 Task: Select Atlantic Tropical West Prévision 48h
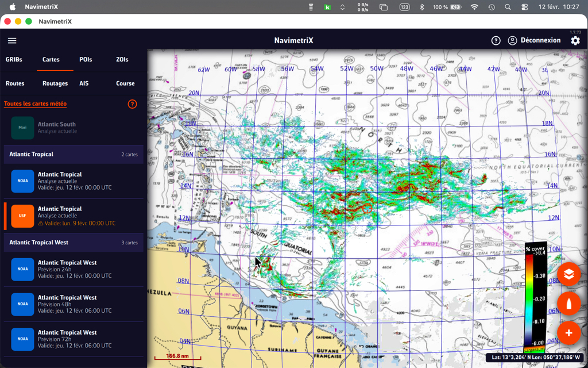point(73,304)
